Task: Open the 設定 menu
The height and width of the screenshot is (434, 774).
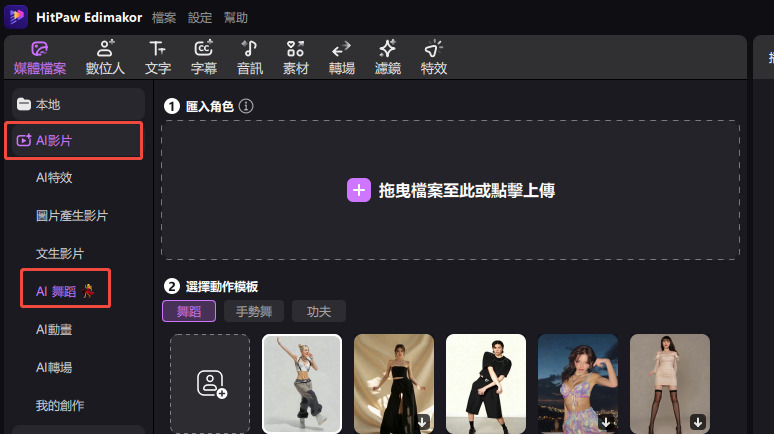Action: (x=200, y=18)
